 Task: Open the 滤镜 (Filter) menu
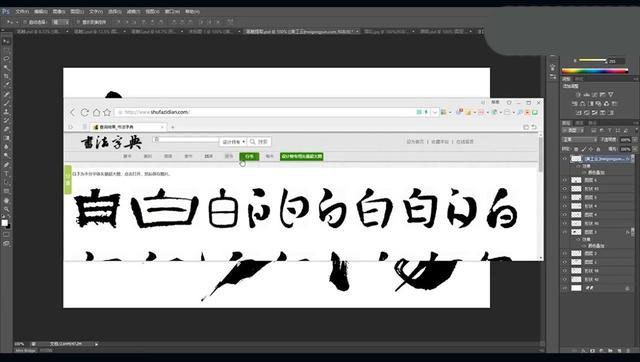click(x=133, y=11)
